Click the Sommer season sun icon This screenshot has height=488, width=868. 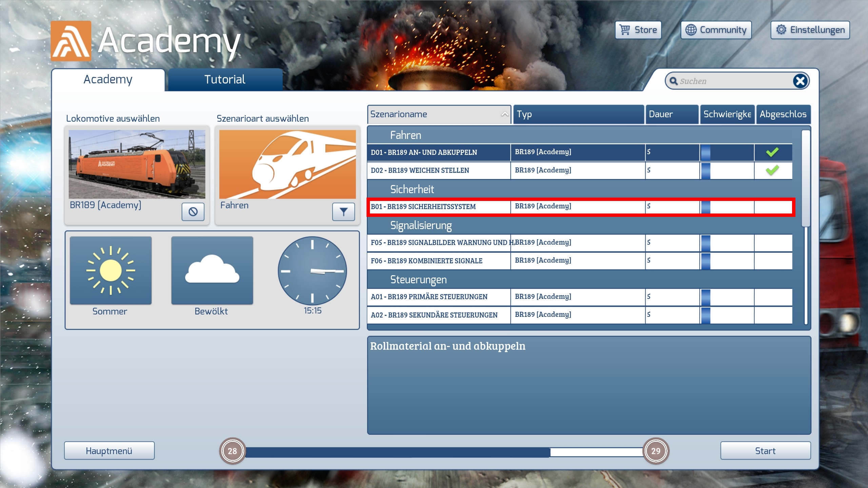point(111,270)
